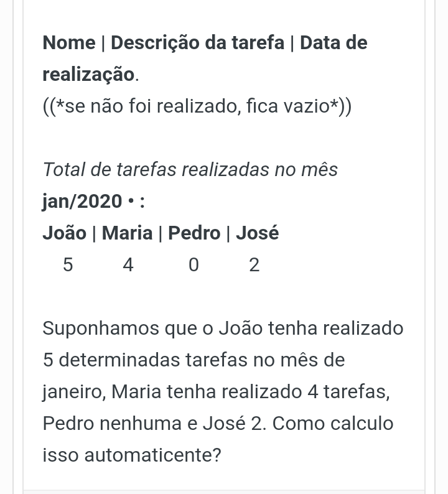
Task: Click the bold name "Pedro" in the header row
Action: coord(194,233)
